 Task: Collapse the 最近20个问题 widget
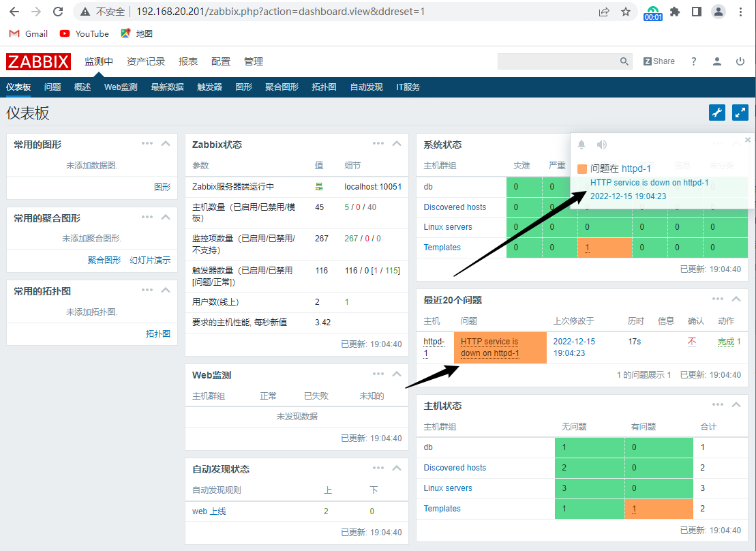tap(736, 299)
